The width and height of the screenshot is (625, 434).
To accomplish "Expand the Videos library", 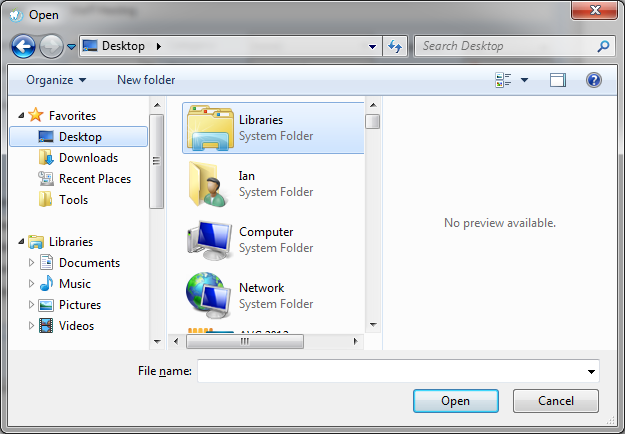I will point(31,326).
